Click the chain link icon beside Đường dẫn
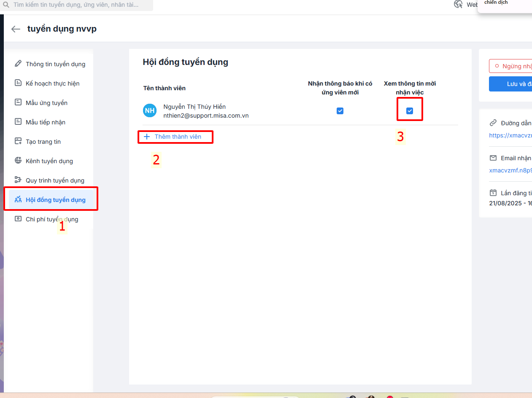The image size is (532, 398). pos(493,123)
